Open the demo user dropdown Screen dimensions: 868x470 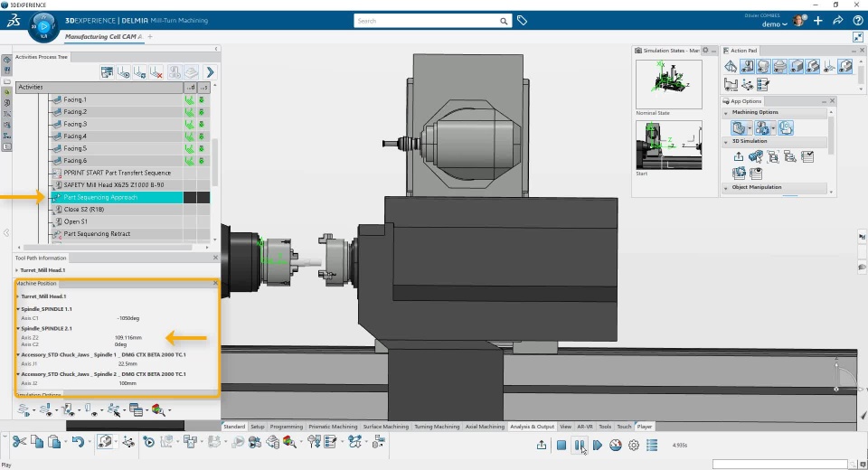(775, 23)
